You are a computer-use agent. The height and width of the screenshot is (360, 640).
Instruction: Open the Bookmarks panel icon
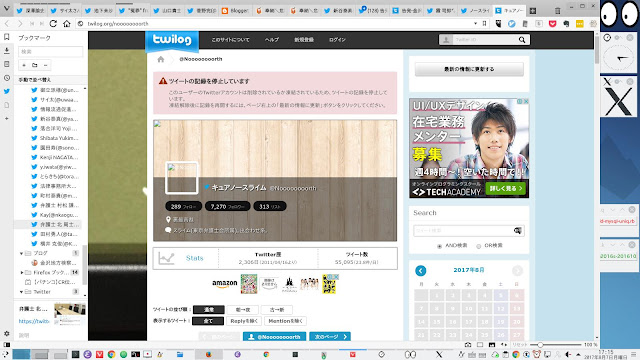[x=7, y=37]
